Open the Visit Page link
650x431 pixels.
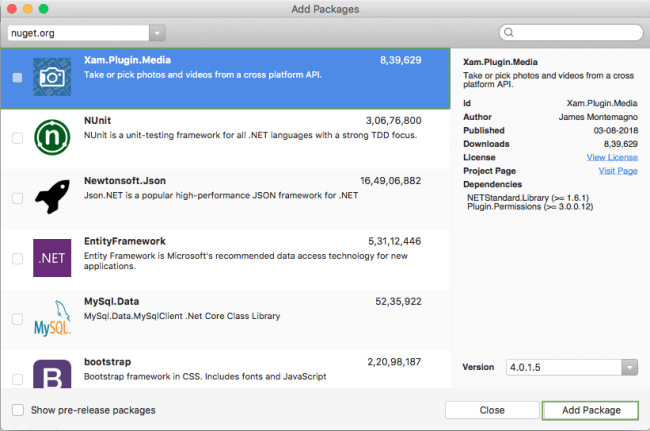pos(617,171)
